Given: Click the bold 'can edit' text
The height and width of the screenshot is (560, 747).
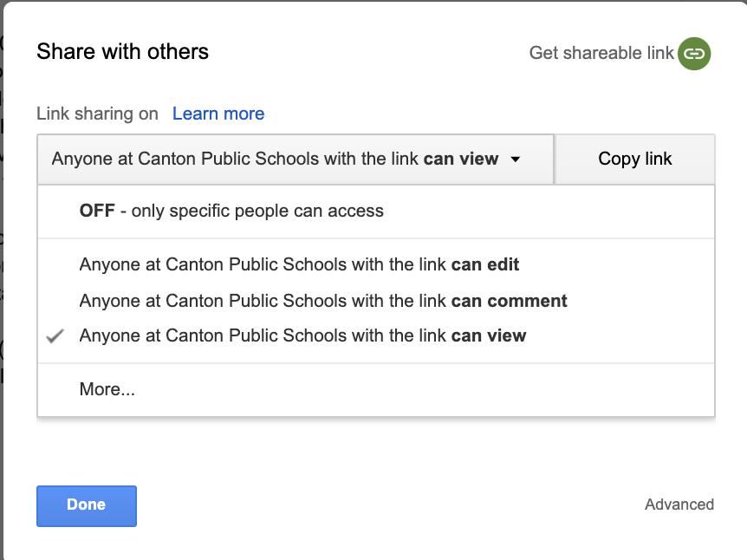Looking at the screenshot, I should 485,264.
